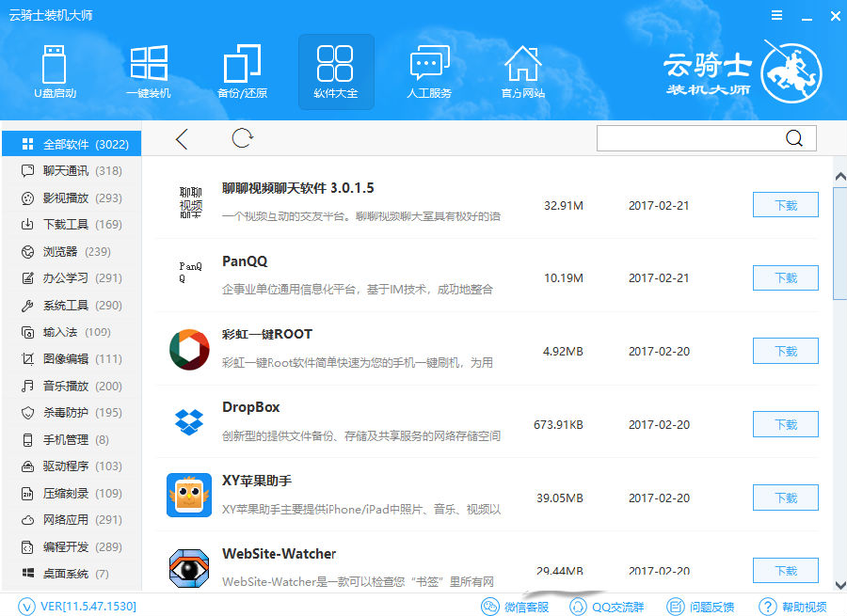Click the software search input field
847x616 pixels.
(690, 139)
